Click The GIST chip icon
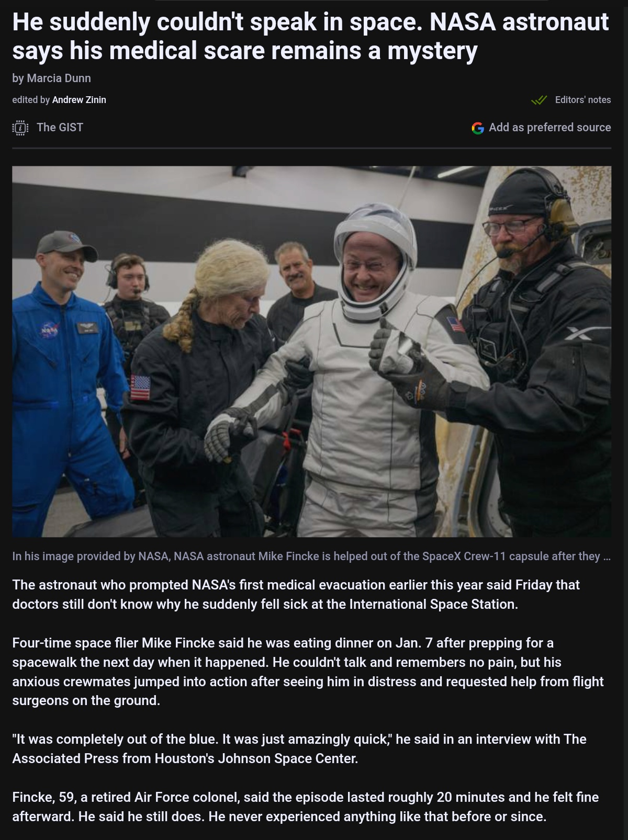The height and width of the screenshot is (840, 628). tap(20, 128)
